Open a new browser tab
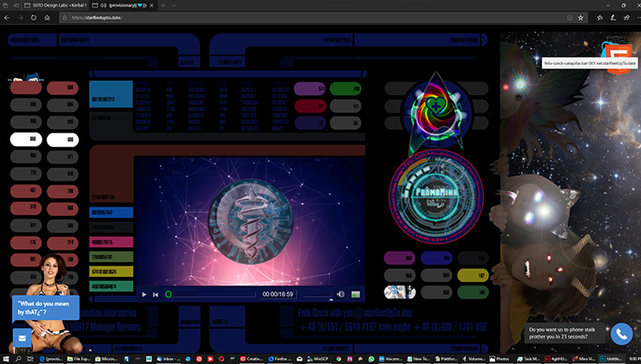The width and height of the screenshot is (641, 364). (162, 5)
